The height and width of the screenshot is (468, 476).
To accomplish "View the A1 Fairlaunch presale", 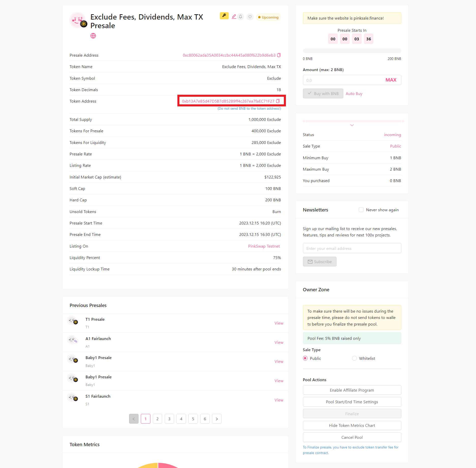I will click(x=279, y=342).
